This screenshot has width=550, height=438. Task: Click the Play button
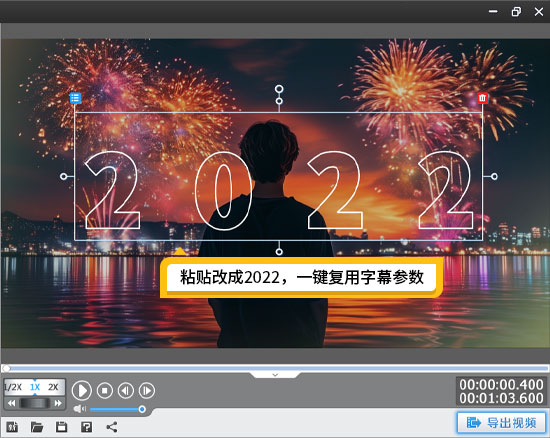click(x=82, y=390)
